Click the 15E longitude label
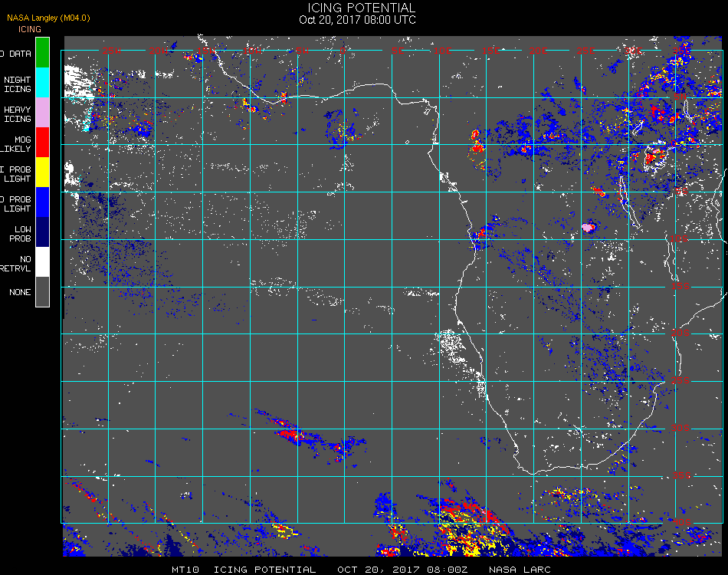This screenshot has width=728, height=575. coord(490,51)
